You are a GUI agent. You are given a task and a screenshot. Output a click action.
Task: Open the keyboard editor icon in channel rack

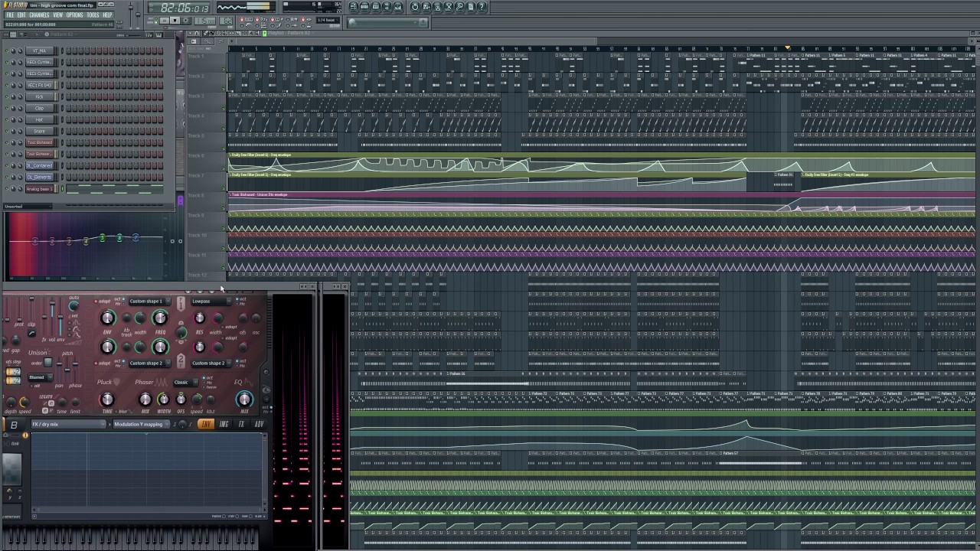tap(158, 34)
